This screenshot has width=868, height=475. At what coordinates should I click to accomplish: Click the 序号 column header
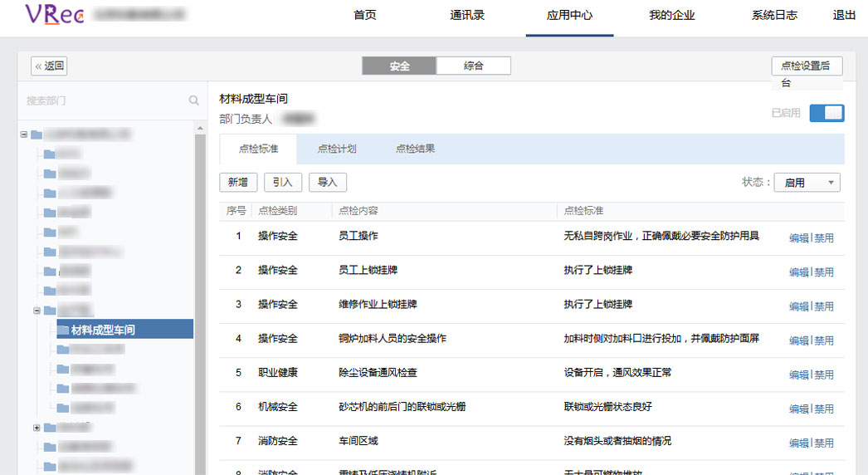point(237,211)
